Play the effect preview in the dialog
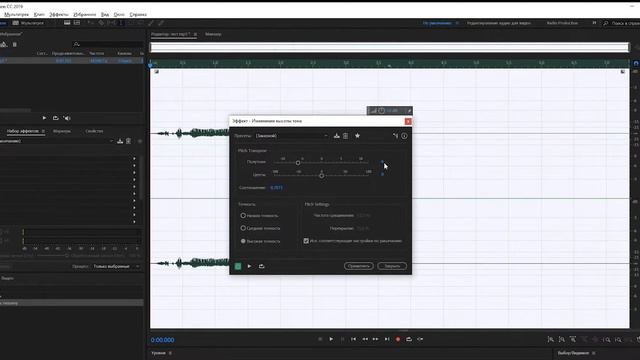The image size is (640, 360). 249,266
